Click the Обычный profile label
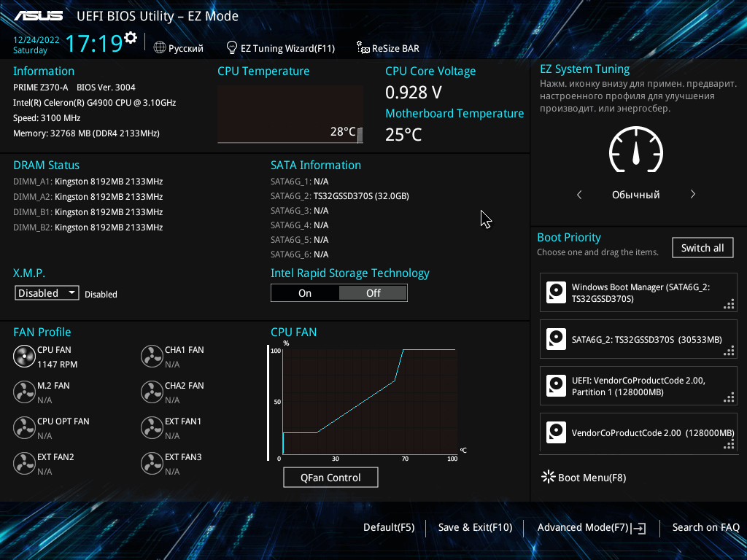747x560 pixels. pos(636,194)
